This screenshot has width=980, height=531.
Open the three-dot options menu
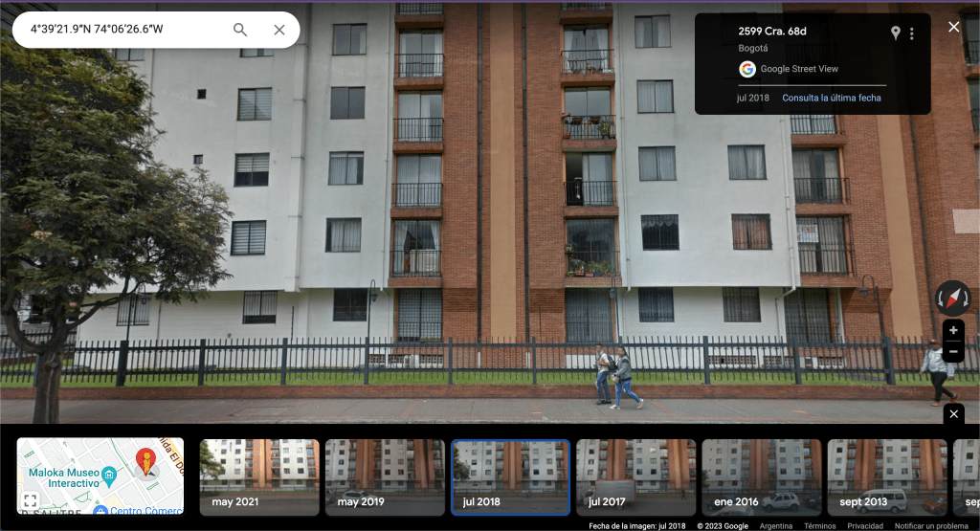912,33
